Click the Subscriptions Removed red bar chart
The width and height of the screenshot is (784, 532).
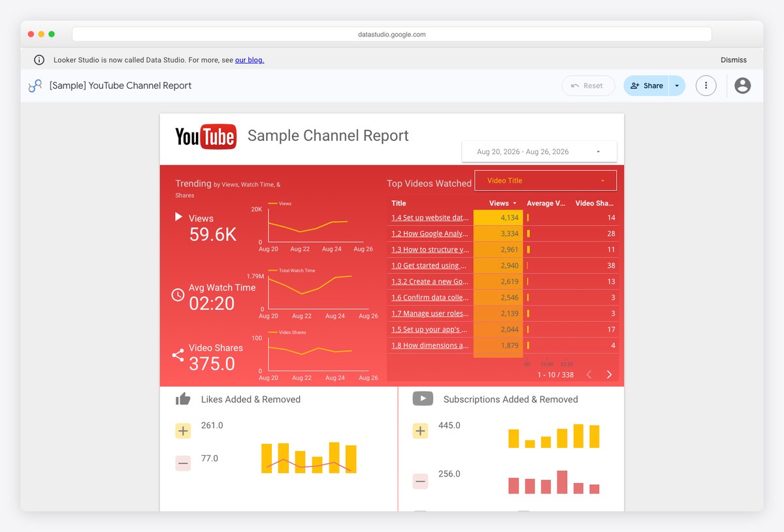(554, 482)
